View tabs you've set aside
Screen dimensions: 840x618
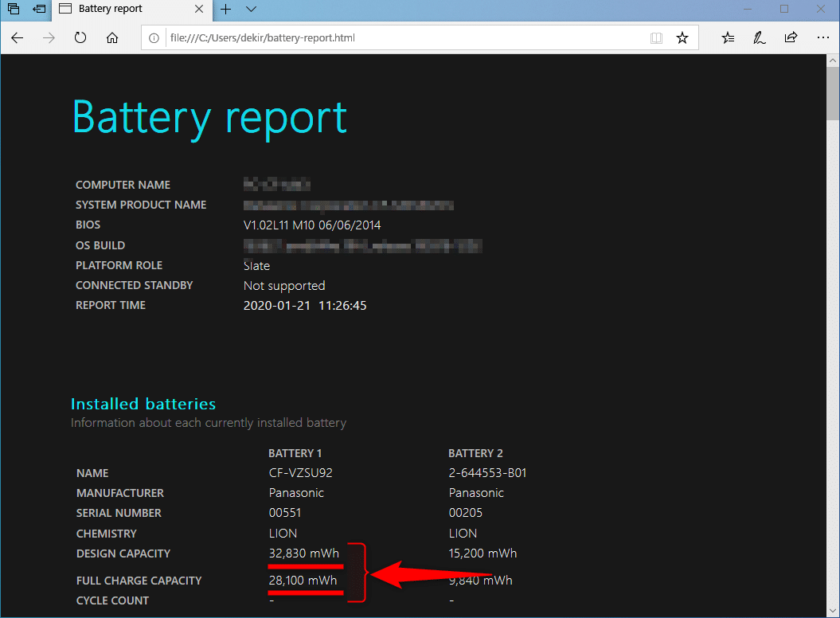14,9
